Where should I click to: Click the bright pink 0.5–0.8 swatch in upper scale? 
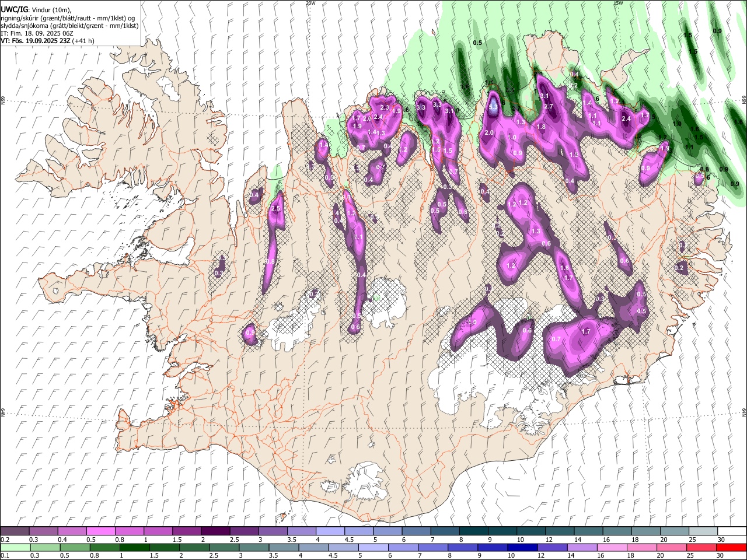click(x=100, y=531)
